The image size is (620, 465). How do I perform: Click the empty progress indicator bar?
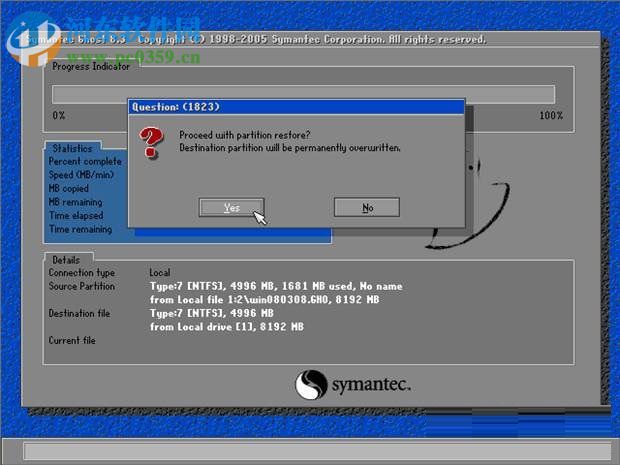pos(303,94)
